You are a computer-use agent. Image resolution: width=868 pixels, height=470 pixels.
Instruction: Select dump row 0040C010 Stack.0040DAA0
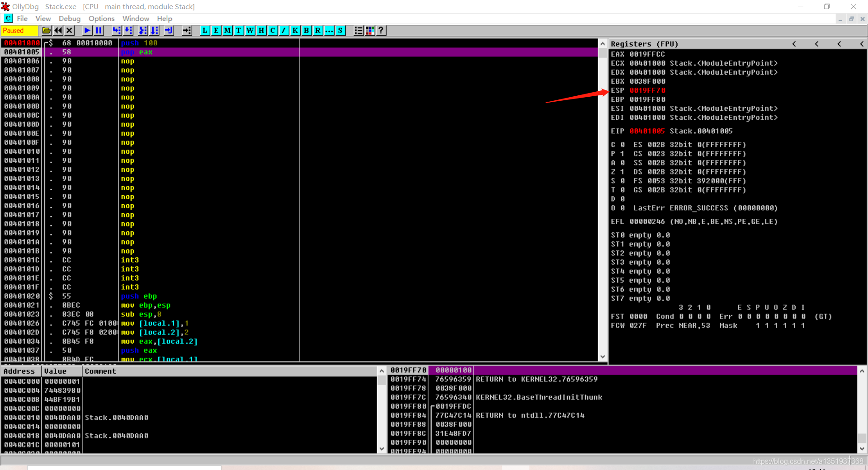(189, 418)
